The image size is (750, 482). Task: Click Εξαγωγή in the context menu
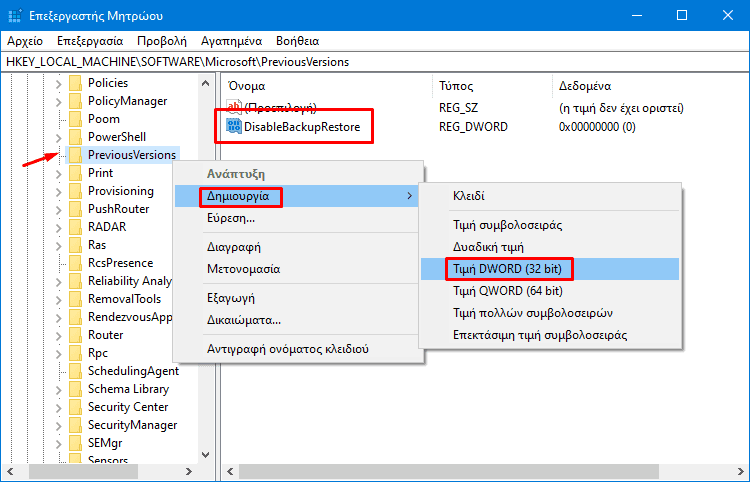click(299, 298)
